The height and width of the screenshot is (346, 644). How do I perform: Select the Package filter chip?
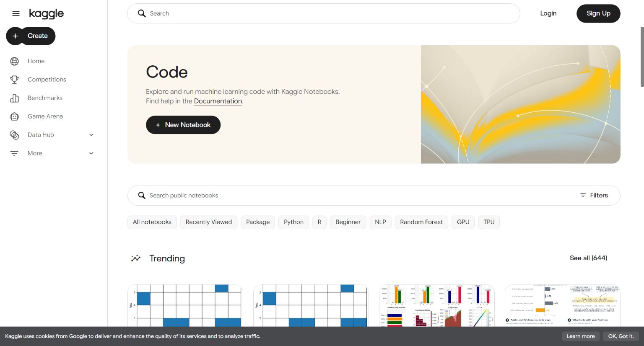(x=258, y=222)
